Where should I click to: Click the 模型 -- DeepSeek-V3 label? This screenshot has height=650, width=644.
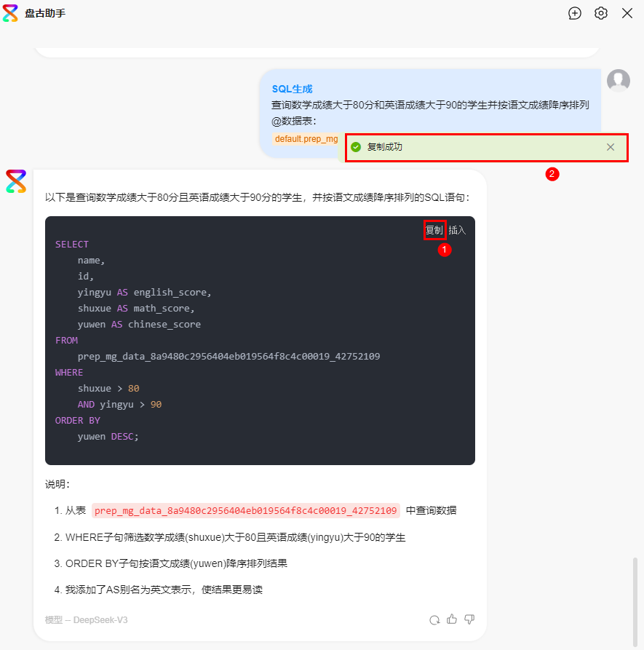(x=86, y=620)
